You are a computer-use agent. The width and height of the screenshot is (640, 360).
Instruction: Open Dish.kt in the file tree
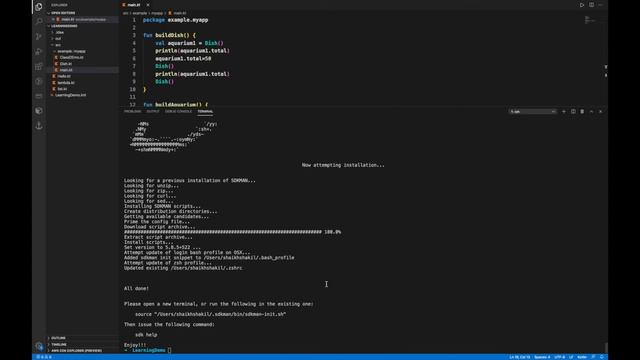click(66, 64)
